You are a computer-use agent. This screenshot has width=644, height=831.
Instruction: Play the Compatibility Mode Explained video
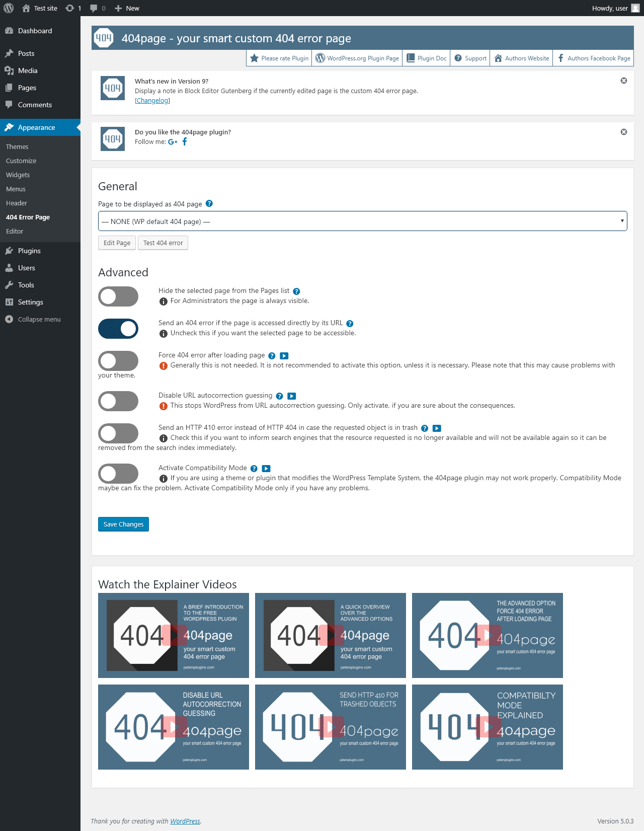click(488, 727)
